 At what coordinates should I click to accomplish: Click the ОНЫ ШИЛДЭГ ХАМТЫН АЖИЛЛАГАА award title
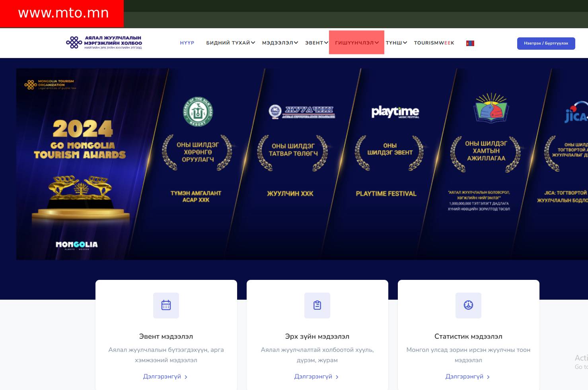click(x=486, y=151)
